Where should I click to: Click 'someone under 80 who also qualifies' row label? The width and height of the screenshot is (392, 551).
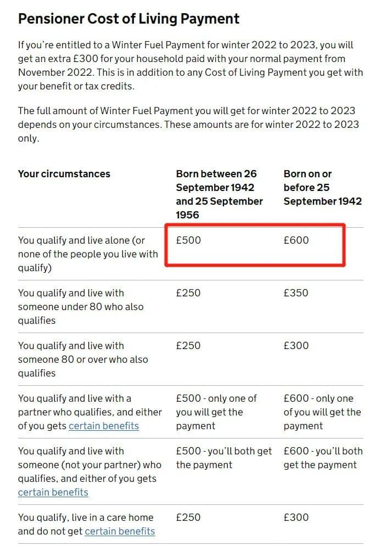(x=81, y=307)
